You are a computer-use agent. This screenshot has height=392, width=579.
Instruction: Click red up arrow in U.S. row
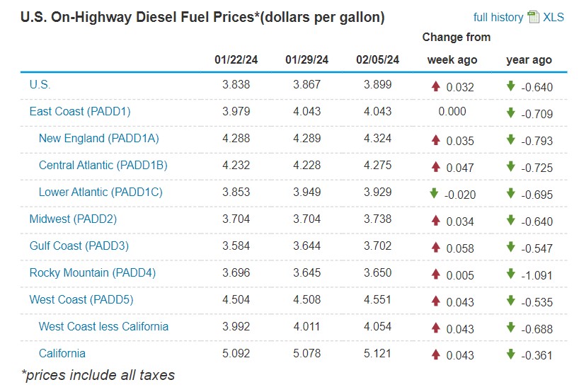(436, 86)
